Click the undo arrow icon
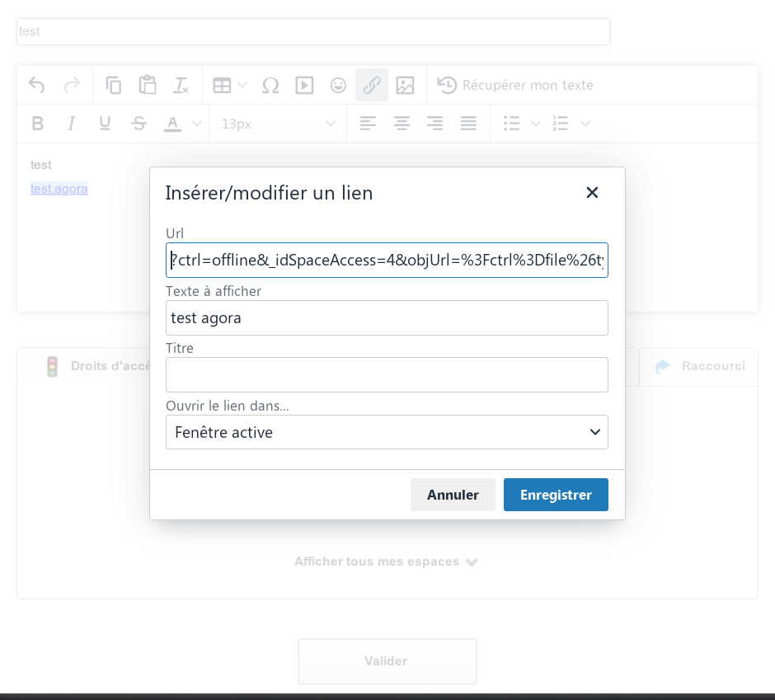 (x=36, y=85)
